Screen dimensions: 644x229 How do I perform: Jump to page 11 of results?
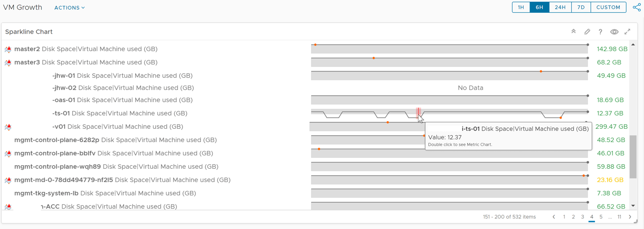[619, 217]
